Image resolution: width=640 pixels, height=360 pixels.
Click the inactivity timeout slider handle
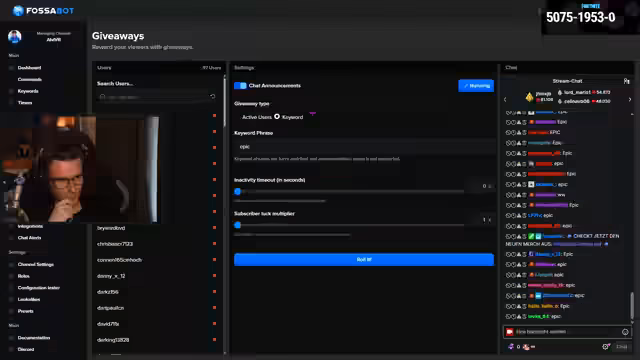click(x=238, y=191)
